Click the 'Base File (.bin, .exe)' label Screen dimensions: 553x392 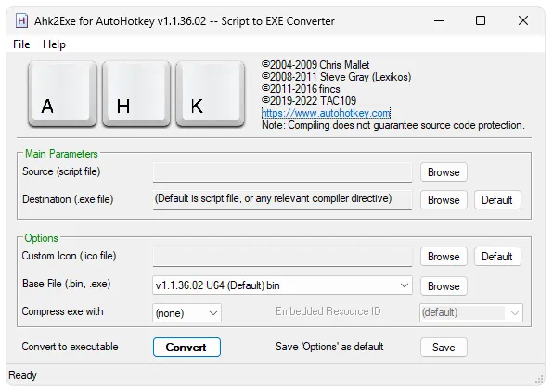66,284
